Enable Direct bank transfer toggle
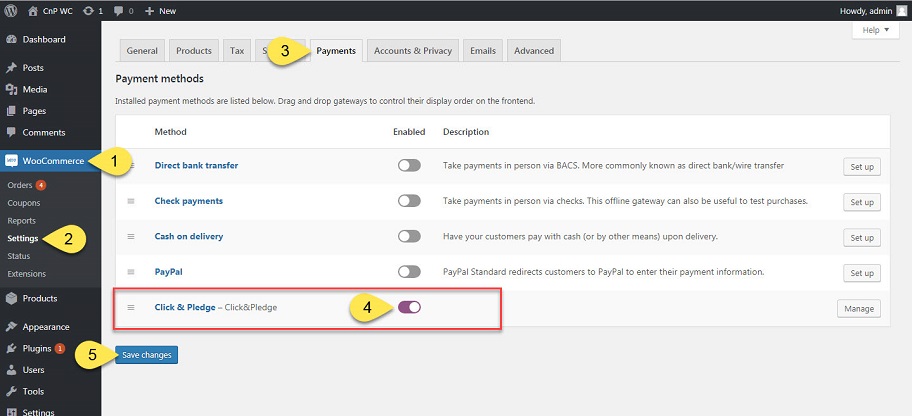 [409, 166]
